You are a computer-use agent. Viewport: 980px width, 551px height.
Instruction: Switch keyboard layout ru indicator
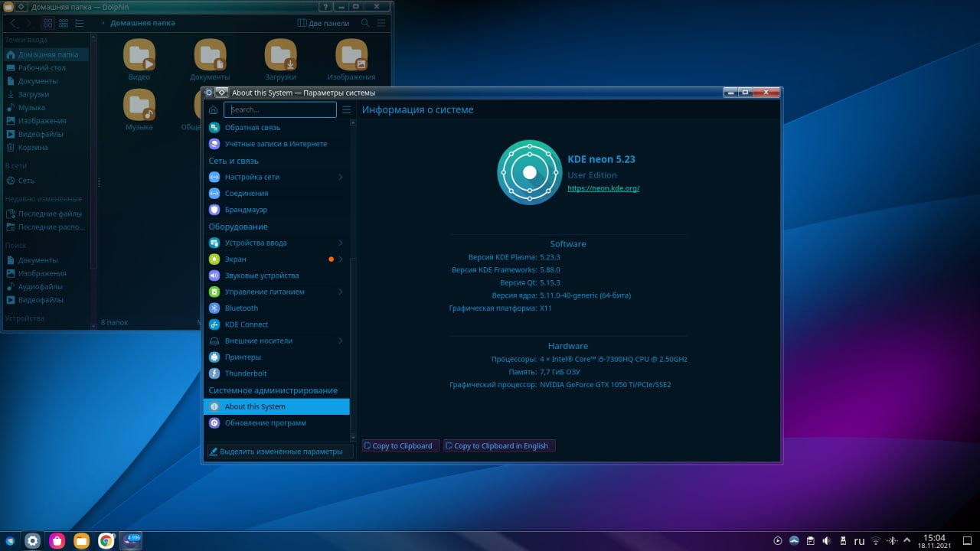click(x=859, y=541)
